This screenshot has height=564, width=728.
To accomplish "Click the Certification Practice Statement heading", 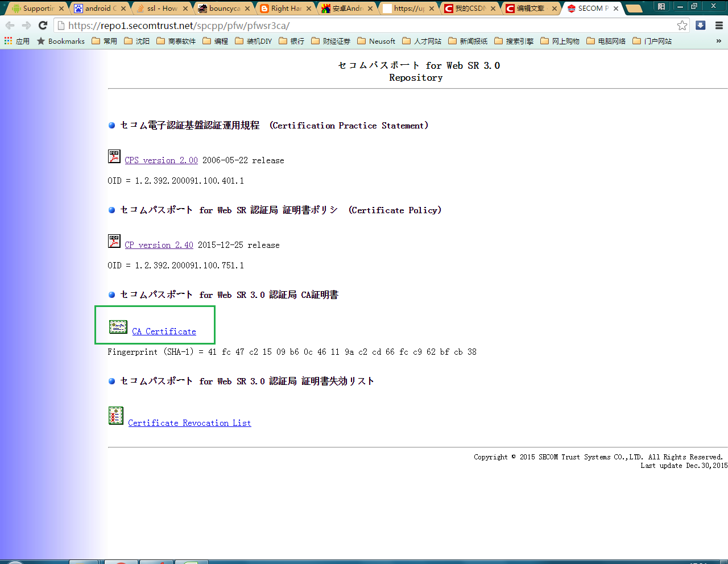I will tap(274, 125).
